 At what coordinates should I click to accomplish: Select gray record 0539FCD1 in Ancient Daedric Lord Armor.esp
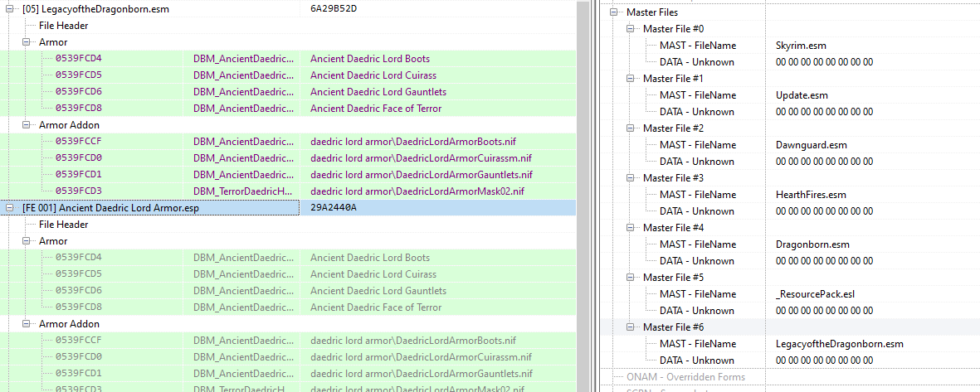click(x=79, y=374)
